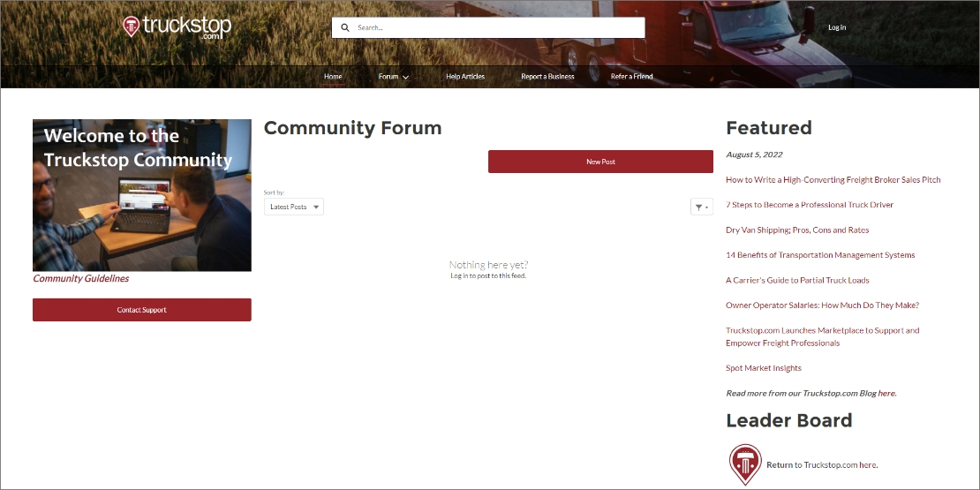This screenshot has height=490, width=980.
Task: Click the New Post button
Action: coord(600,162)
